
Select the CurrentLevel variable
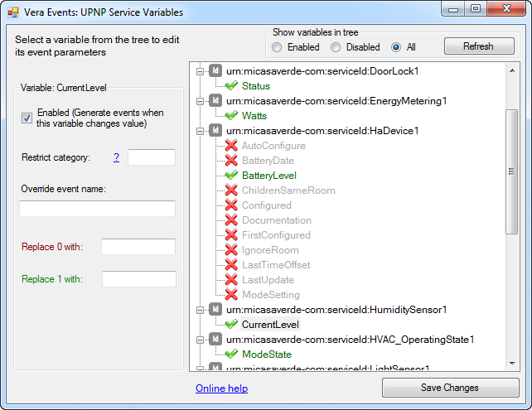point(270,325)
